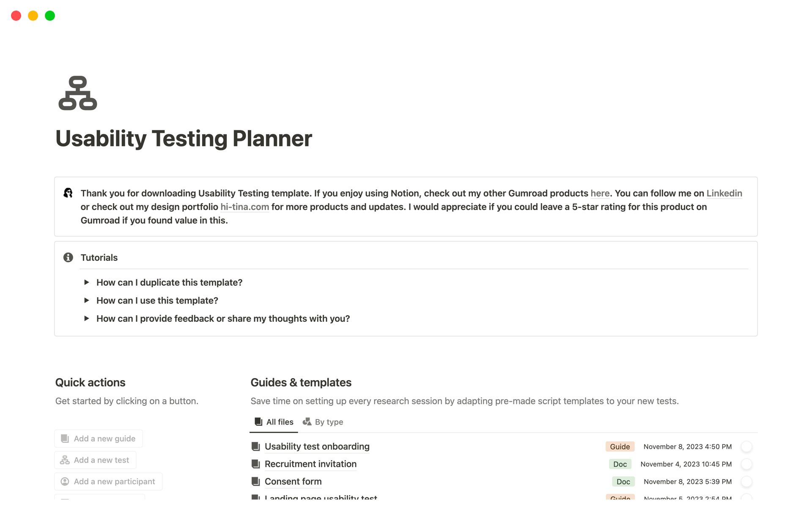Click the document icon next to Consent form
This screenshot has width=812, height=508.
(x=255, y=481)
